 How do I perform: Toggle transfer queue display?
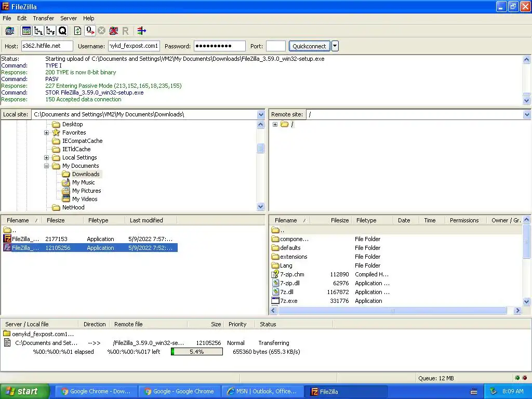pyautogui.click(x=63, y=31)
